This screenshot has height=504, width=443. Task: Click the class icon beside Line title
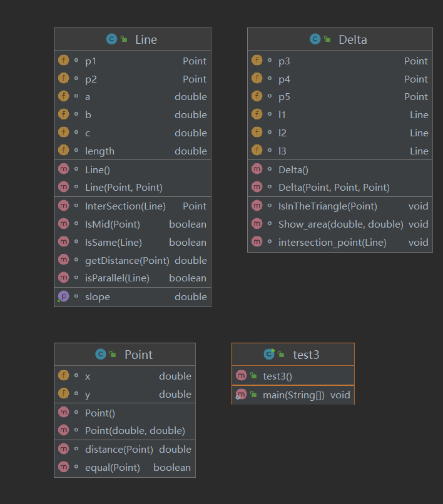111,39
